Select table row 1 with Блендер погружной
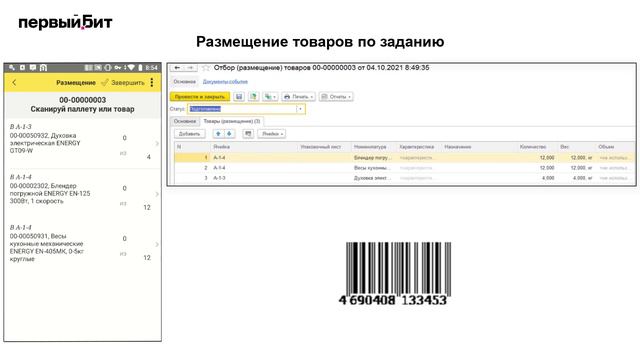The image size is (640, 360). click(405, 158)
